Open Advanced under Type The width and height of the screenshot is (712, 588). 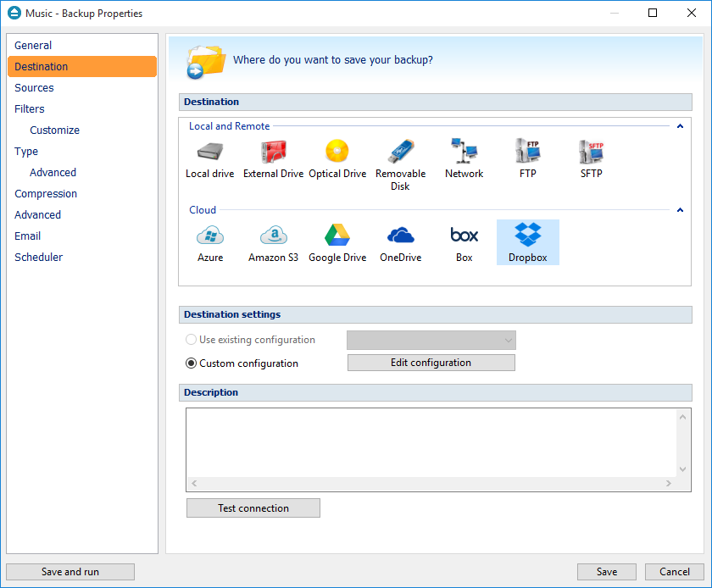53,173
